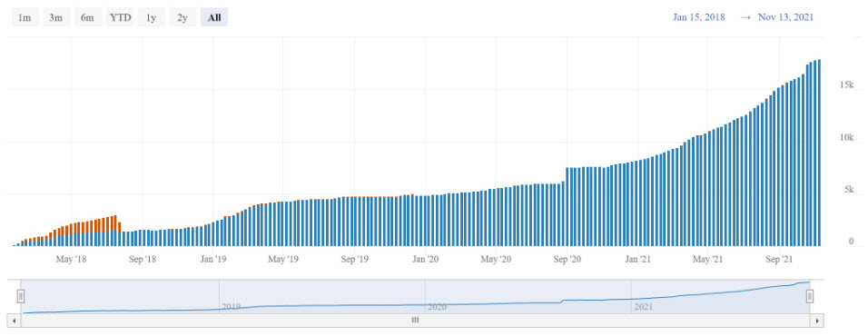Click the 10k y-axis label
The image size is (868, 336).
[847, 137]
